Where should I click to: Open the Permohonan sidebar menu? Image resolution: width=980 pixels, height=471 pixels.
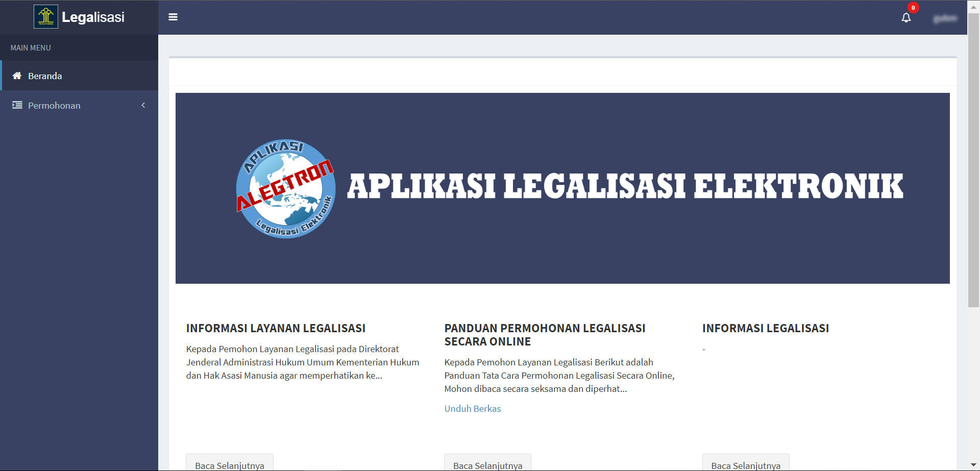pyautogui.click(x=54, y=106)
